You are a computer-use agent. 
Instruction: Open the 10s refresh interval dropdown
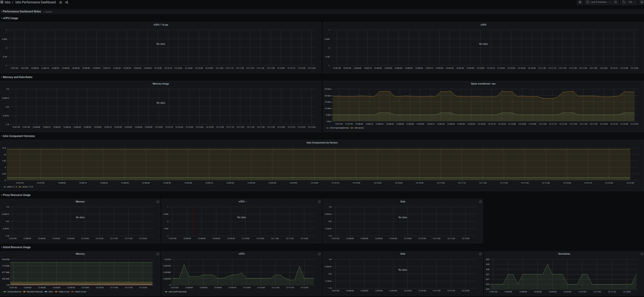click(x=632, y=2)
